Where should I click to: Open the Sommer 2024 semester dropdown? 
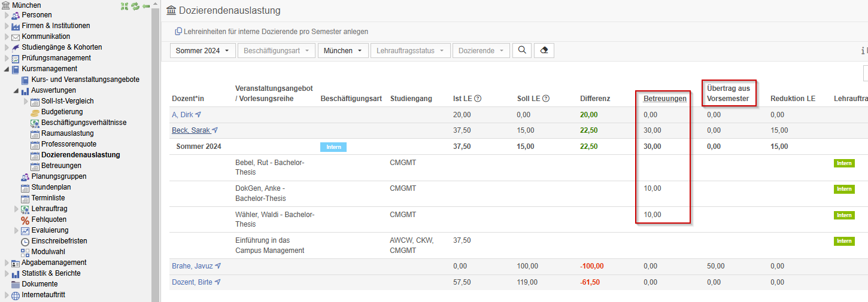point(202,51)
